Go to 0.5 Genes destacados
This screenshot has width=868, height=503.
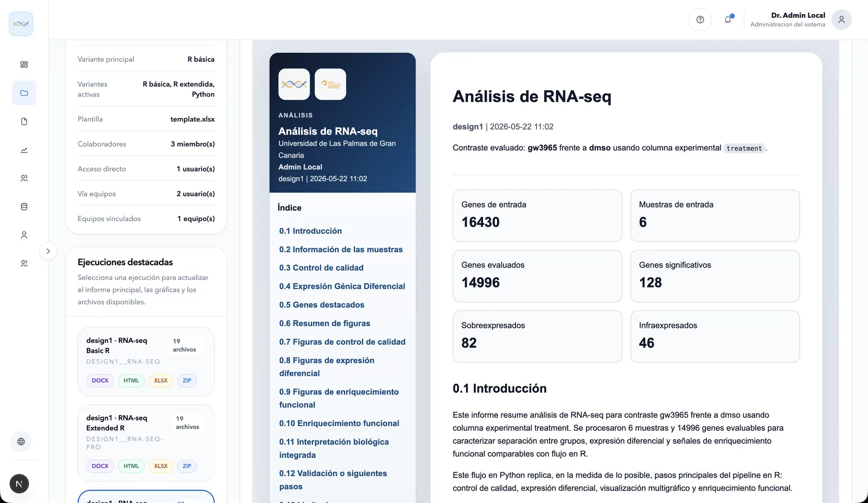click(x=322, y=305)
